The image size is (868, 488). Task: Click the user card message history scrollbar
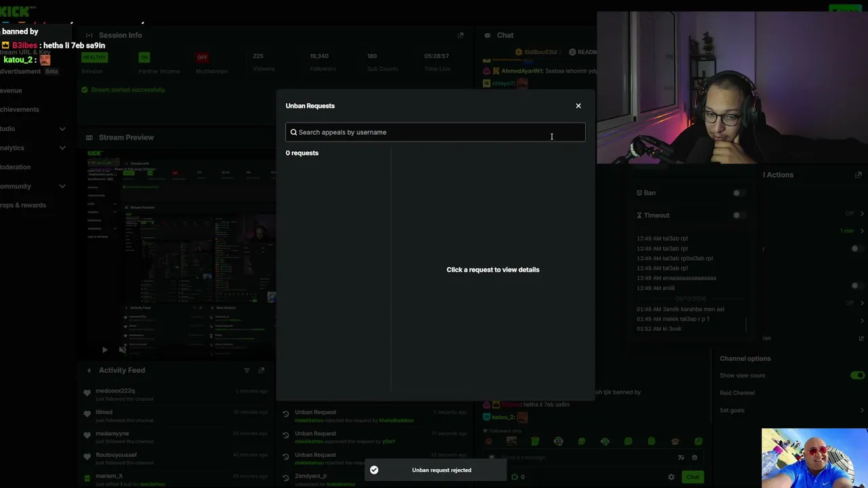746,325
